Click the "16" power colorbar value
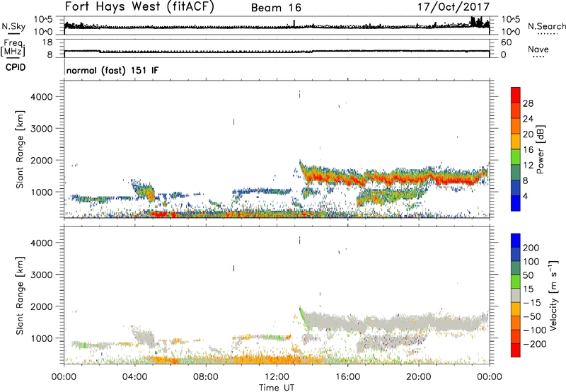Screen dimensions: 566x392 (x=528, y=150)
